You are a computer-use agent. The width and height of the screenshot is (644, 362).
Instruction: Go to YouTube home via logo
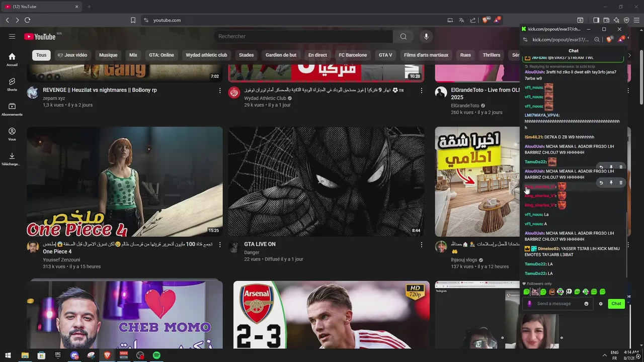40,36
